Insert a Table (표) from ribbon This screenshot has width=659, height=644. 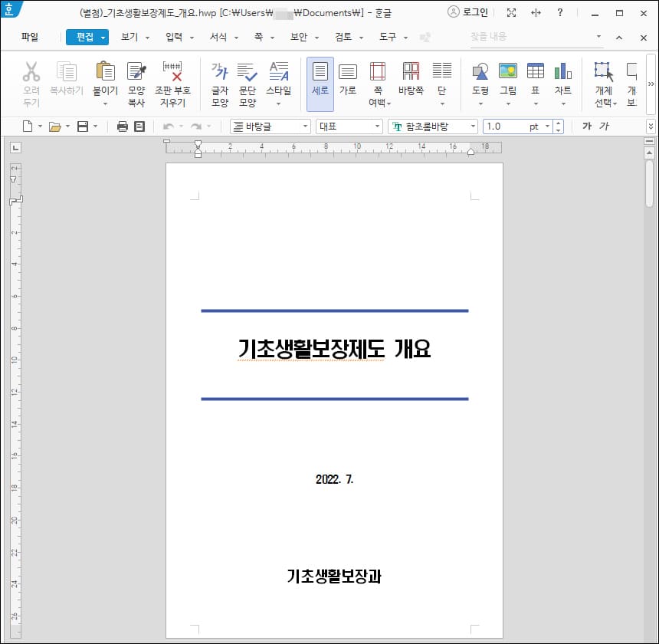click(536, 71)
